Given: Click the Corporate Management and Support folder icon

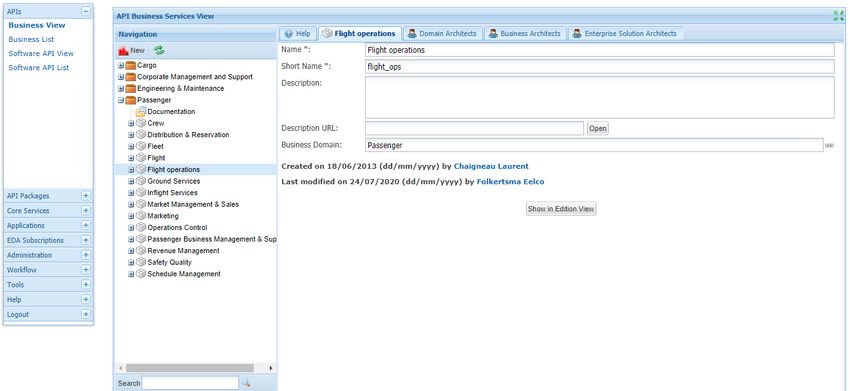Looking at the screenshot, I should pyautogui.click(x=130, y=77).
